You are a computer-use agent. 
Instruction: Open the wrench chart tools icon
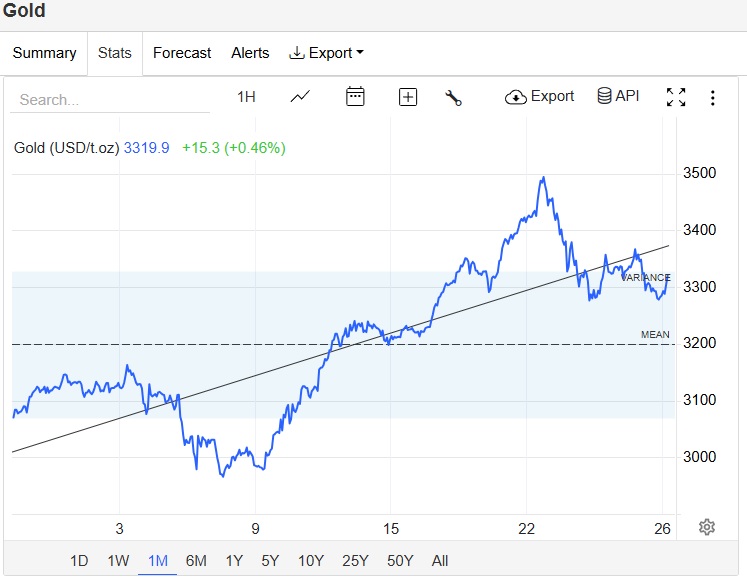(453, 97)
